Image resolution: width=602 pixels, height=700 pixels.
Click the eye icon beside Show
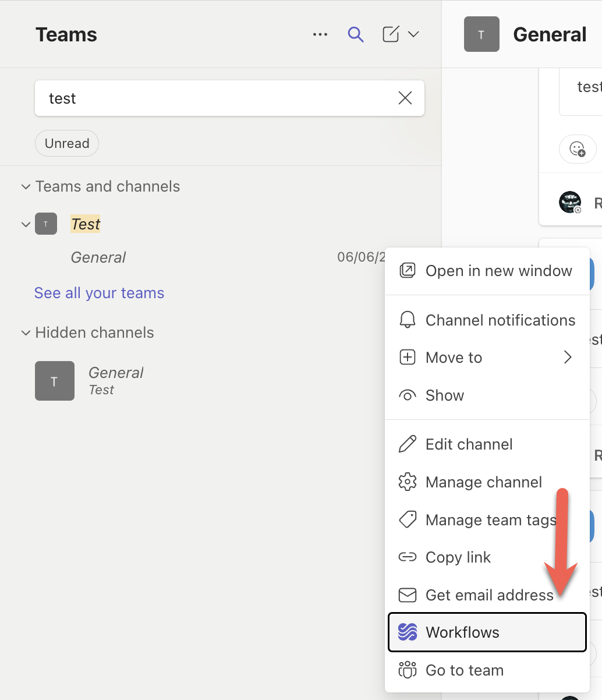[x=408, y=395]
